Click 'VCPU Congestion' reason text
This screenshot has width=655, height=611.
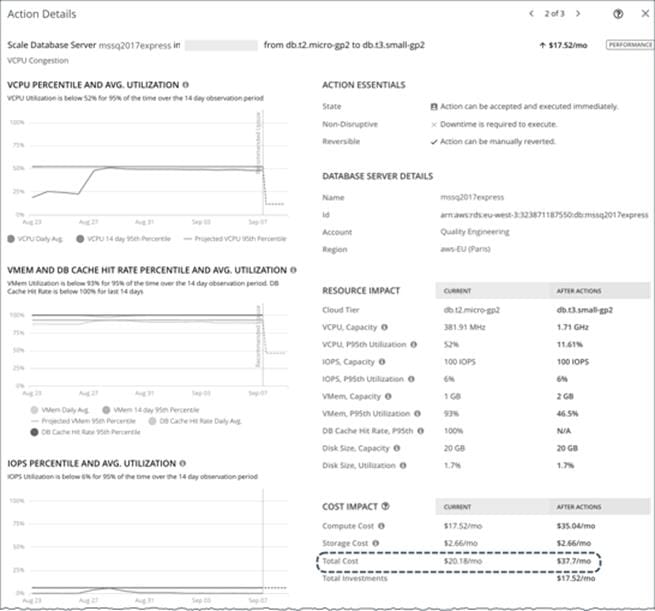click(38, 61)
